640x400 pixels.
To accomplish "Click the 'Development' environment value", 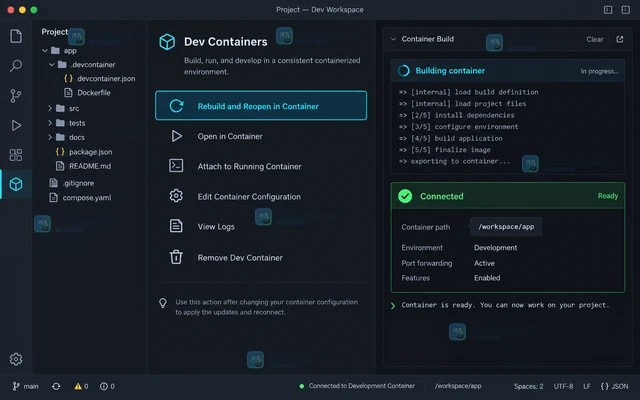I will (496, 248).
